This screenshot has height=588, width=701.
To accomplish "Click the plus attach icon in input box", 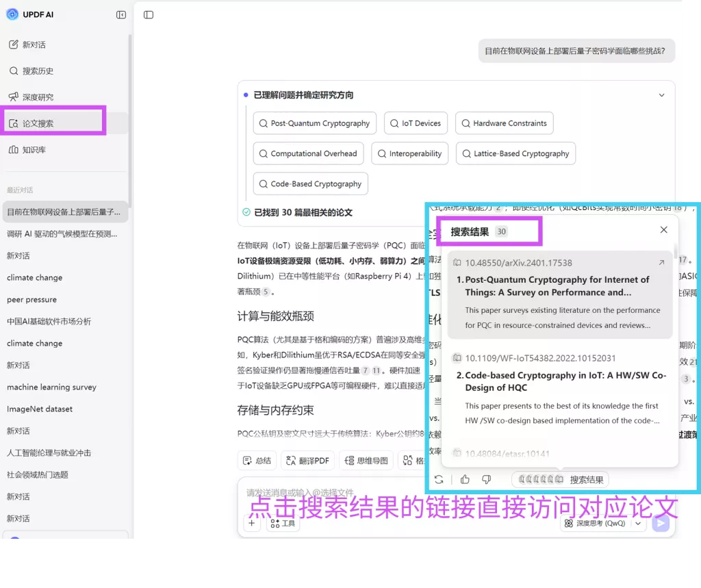I will pyautogui.click(x=251, y=523).
